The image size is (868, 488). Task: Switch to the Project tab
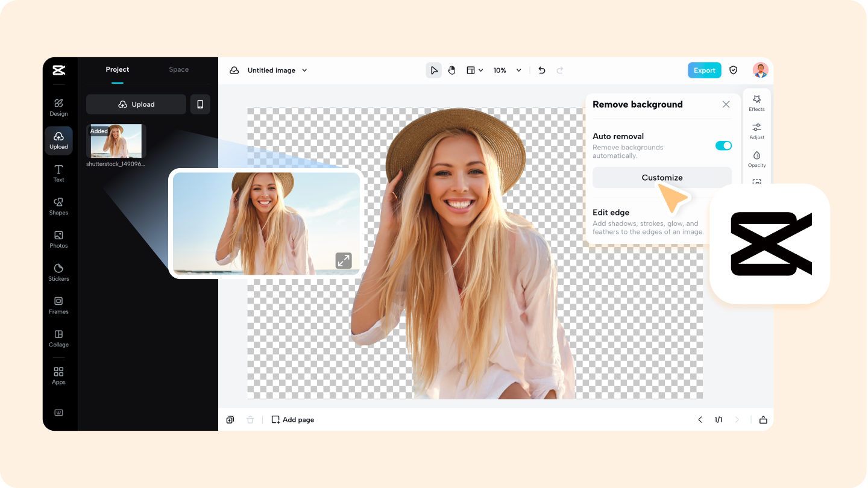point(117,69)
